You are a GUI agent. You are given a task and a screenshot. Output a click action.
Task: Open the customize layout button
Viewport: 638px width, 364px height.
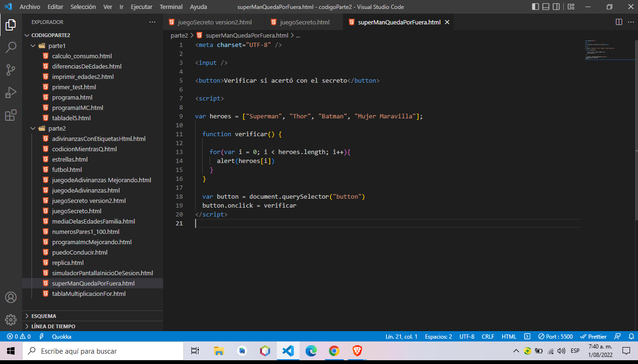click(x=571, y=7)
